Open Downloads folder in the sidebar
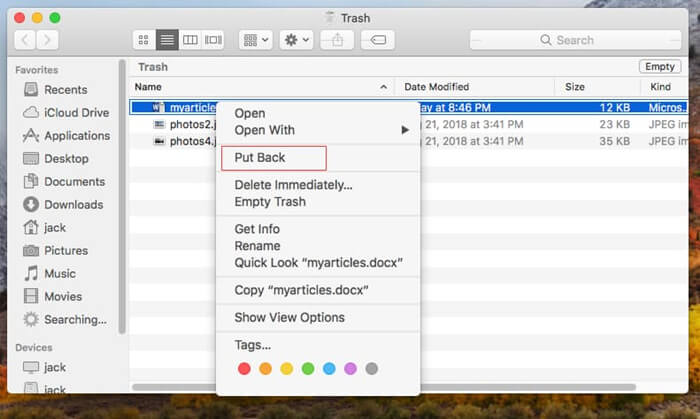 73,204
